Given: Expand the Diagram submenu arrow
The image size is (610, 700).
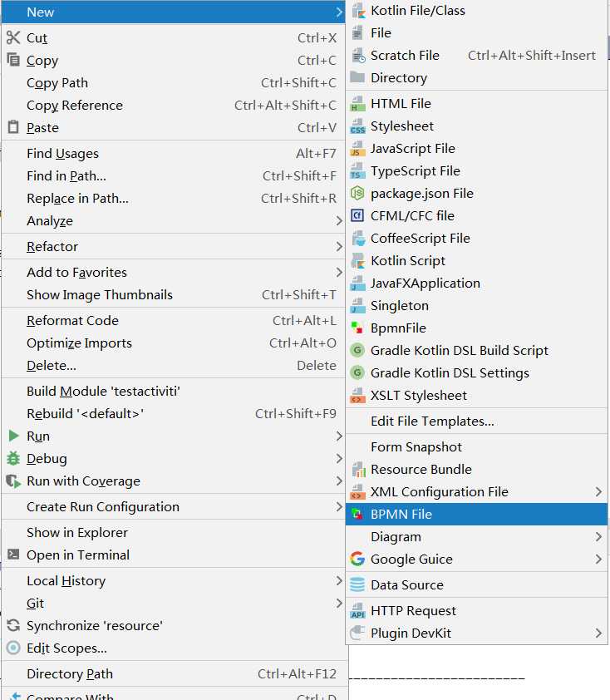Looking at the screenshot, I should (x=598, y=536).
